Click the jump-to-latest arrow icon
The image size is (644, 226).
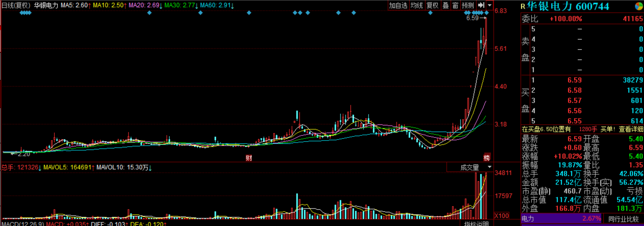(x=481, y=5)
